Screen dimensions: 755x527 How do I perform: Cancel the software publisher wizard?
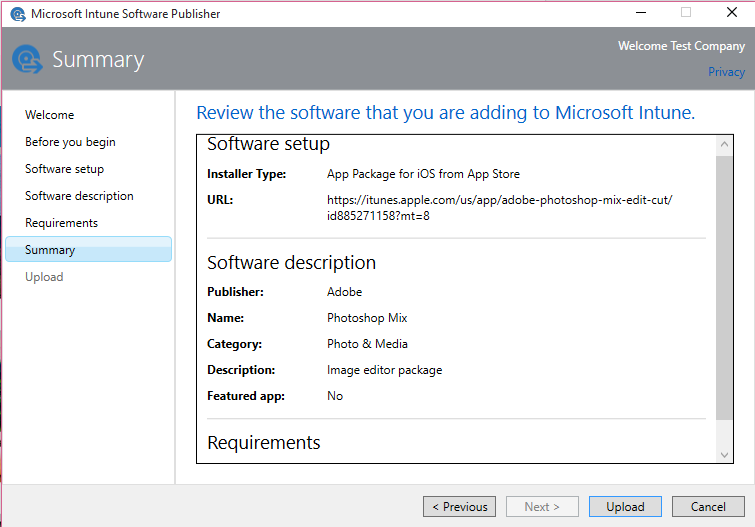(x=708, y=507)
